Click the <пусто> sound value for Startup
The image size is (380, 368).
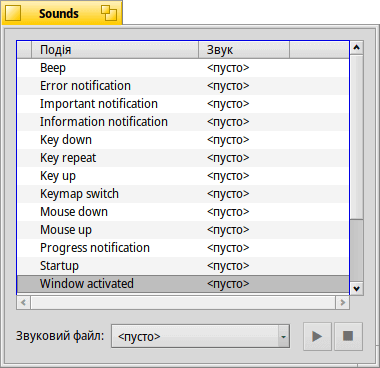coord(228,266)
